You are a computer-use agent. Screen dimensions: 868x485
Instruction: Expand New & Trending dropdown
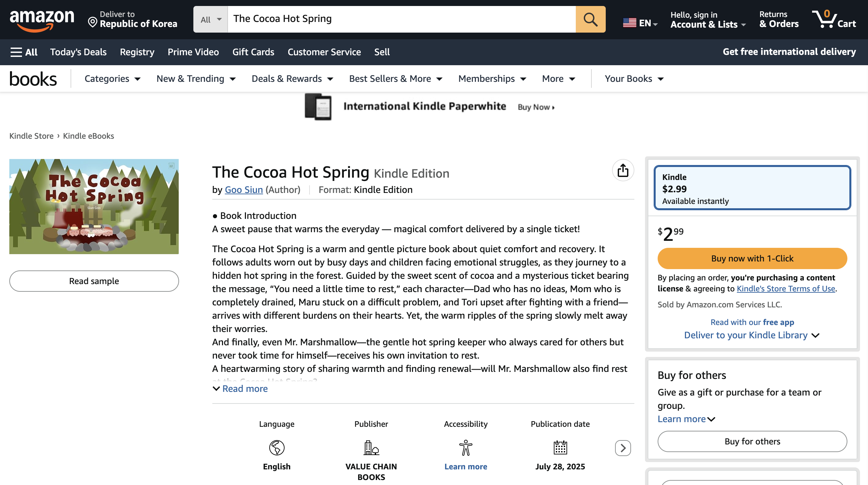coord(196,79)
